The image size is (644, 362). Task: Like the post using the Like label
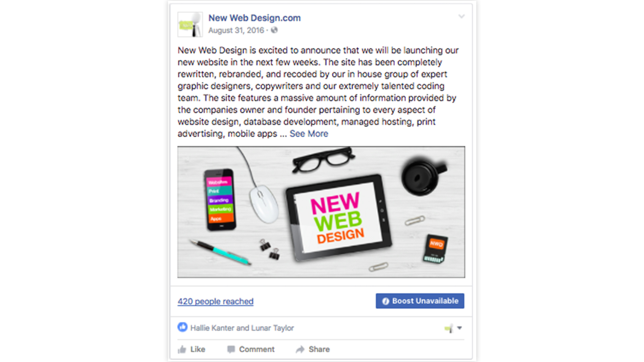click(x=198, y=349)
